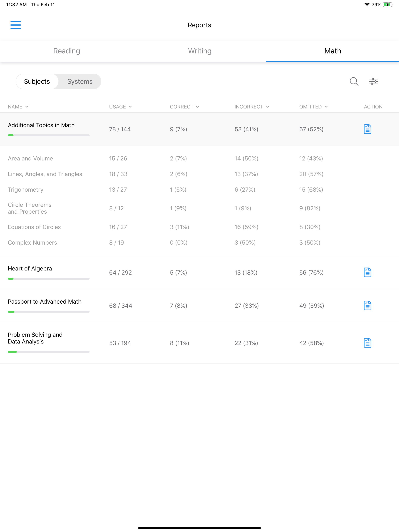Click Passport to Advanced Math progress bar

pos(49,312)
